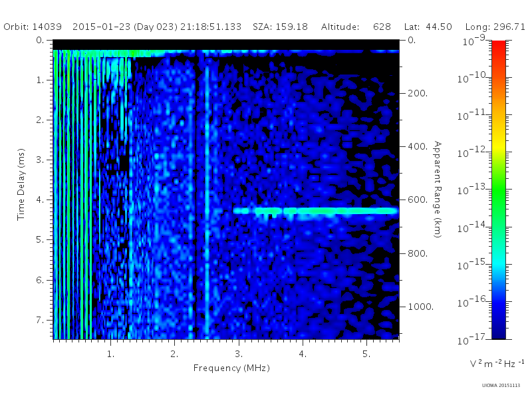Click the 'Time Delay (ms)' axis label
Image resolution: width=532 pixels, height=399 pixels.
pyautogui.click(x=21, y=184)
